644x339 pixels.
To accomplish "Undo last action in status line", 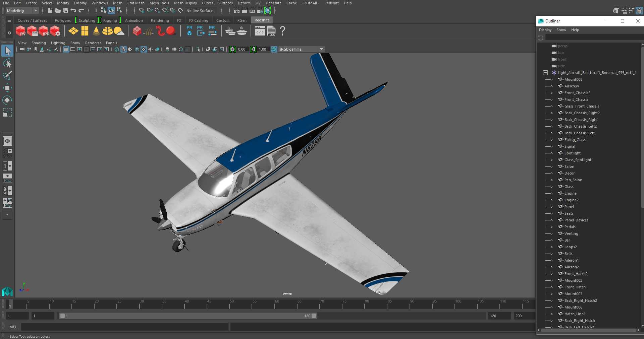I will 73,11.
